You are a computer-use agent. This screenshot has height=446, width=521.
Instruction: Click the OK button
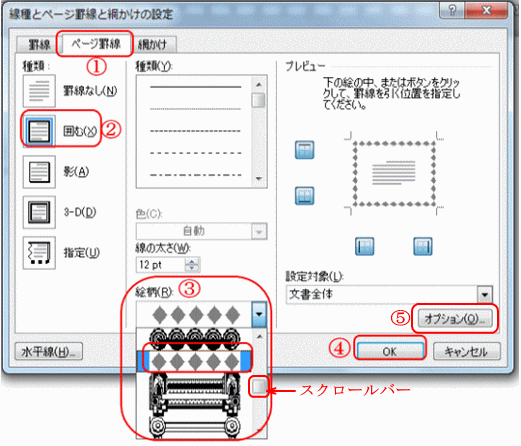390,351
